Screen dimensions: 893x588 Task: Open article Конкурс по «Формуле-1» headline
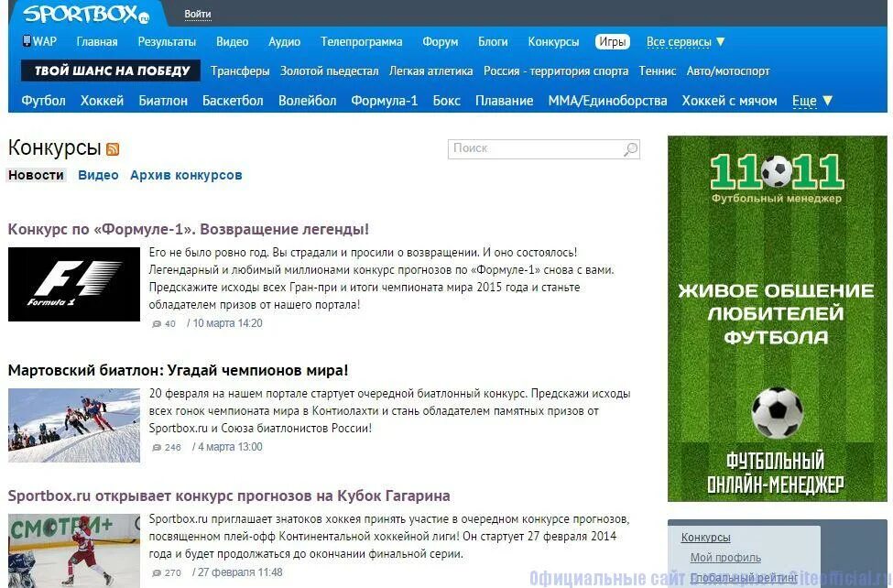pyautogui.click(x=188, y=229)
